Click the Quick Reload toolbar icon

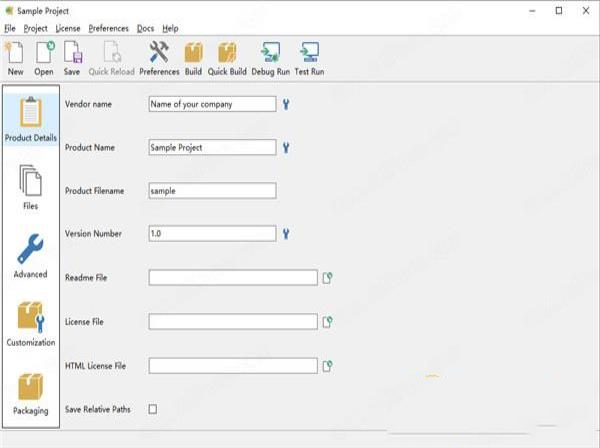point(111,58)
